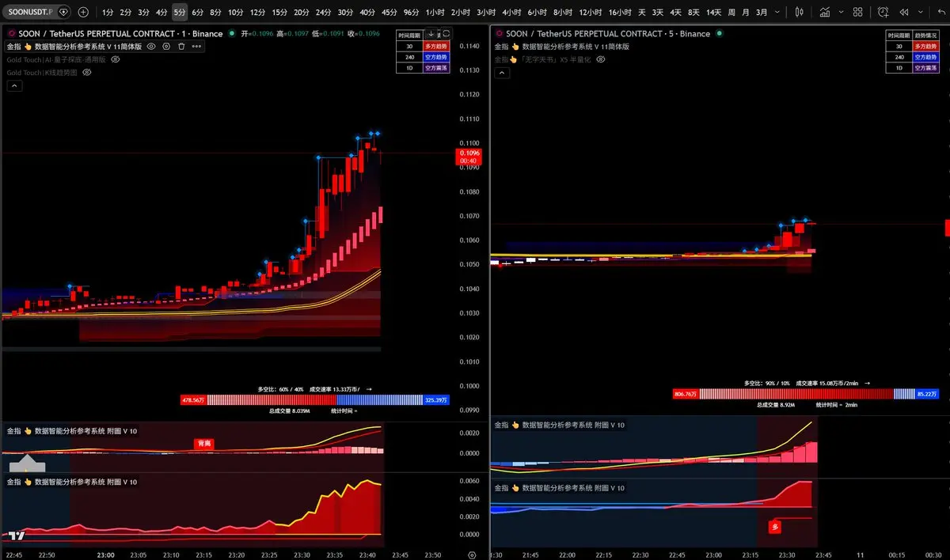This screenshot has width=950, height=560.
Task: Show the hidden Gold Touch K线趋势图 indicator
Action: pos(87,72)
